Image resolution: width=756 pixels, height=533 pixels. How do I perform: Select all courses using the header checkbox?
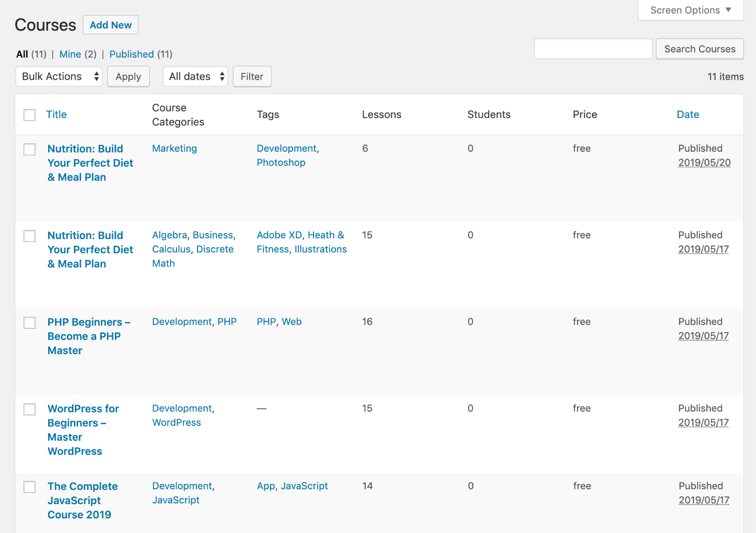[29, 114]
